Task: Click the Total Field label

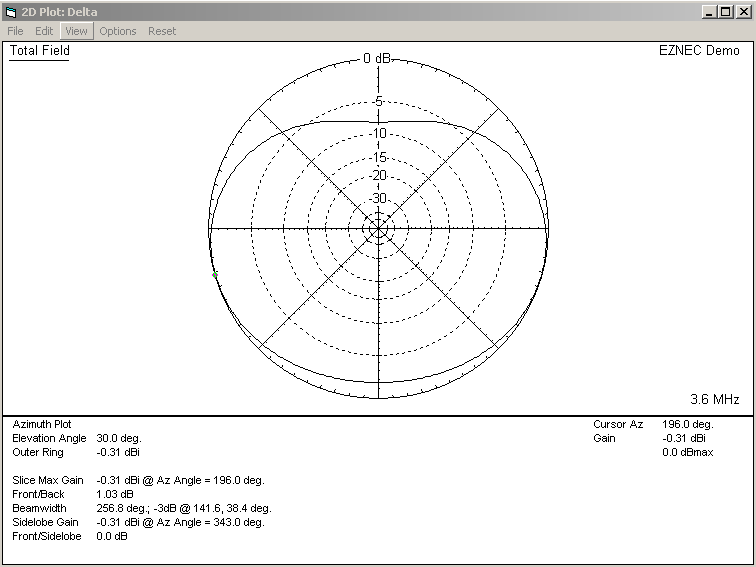Action: (x=40, y=51)
